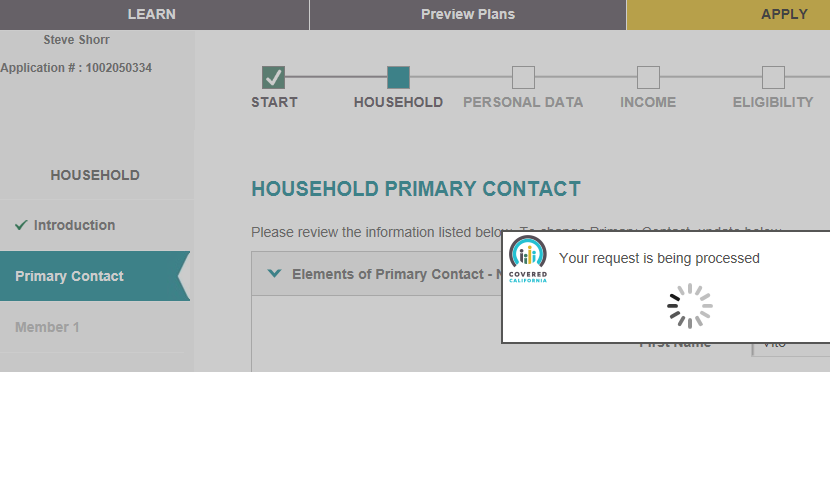
Task: Select the INCOME step box
Action: pos(648,77)
